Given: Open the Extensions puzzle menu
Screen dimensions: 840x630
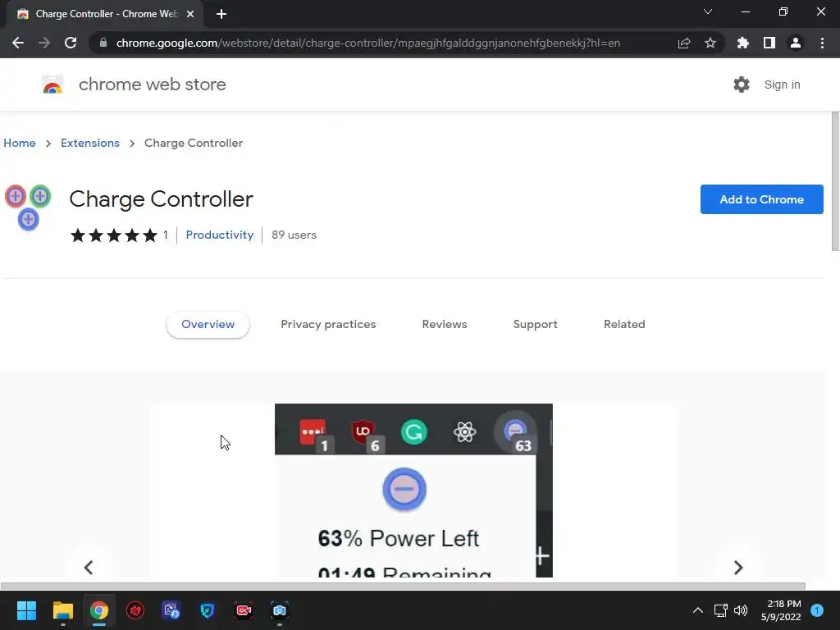Looking at the screenshot, I should 743,43.
